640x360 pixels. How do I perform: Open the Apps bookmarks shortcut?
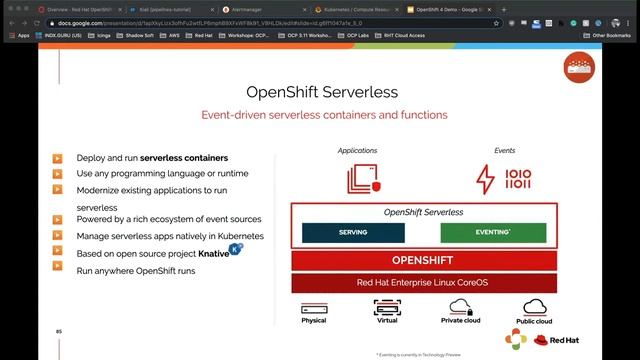[19, 36]
